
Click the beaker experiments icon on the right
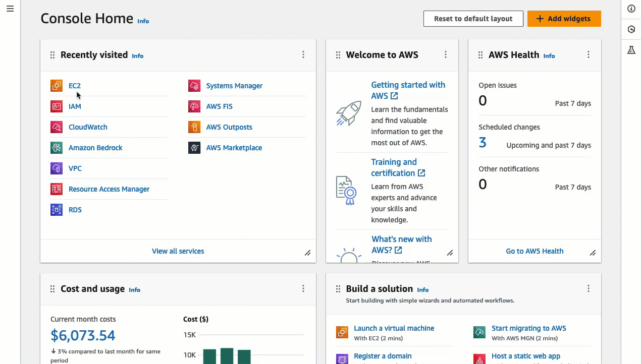pos(631,49)
